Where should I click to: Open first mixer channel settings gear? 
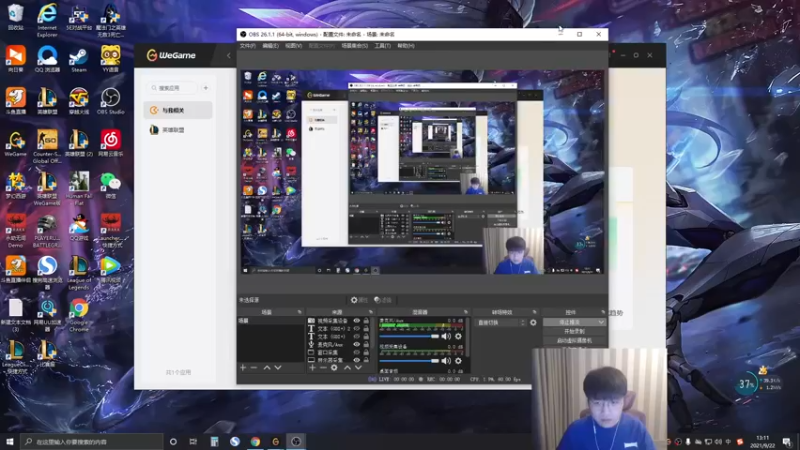(x=458, y=336)
